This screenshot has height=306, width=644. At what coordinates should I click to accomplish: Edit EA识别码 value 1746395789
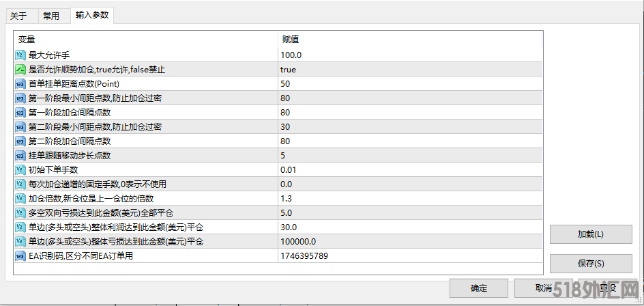point(410,256)
